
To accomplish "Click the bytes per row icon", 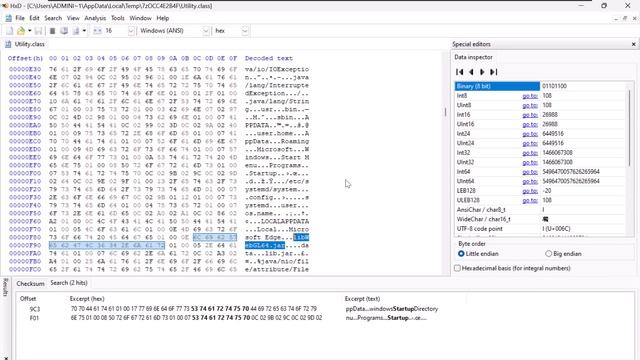I will [97, 31].
